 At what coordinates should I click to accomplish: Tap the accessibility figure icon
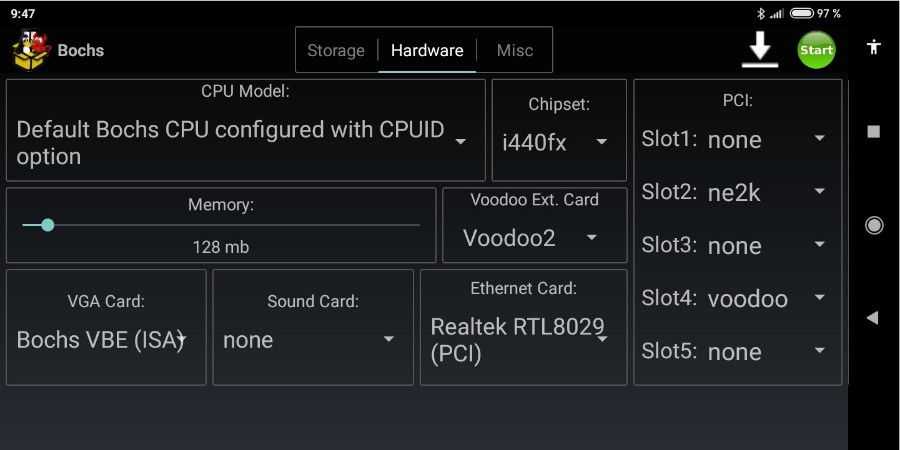[874, 46]
